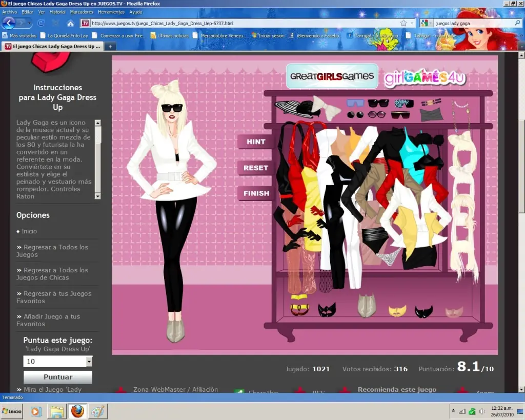Click the search box with juegos lady gaga

[474, 23]
